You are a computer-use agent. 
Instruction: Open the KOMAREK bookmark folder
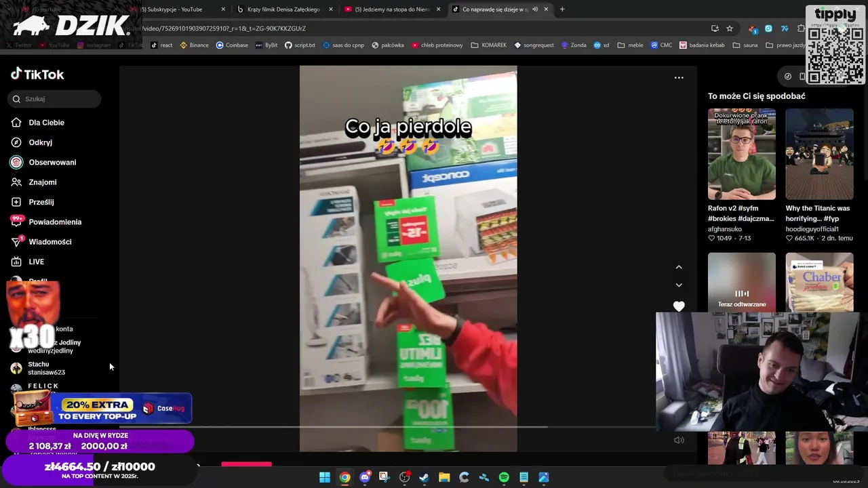[x=488, y=45]
